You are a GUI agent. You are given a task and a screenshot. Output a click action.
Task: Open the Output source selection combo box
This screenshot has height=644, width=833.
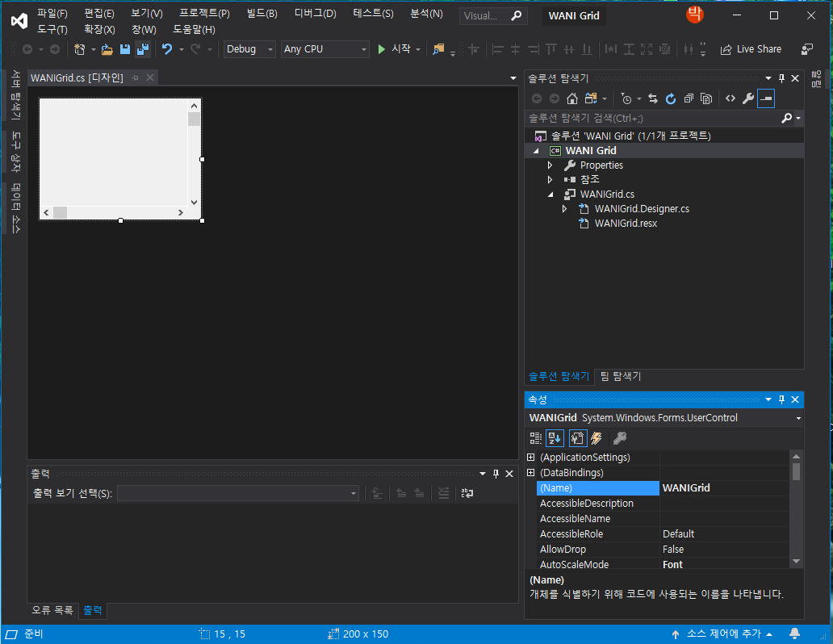[238, 494]
